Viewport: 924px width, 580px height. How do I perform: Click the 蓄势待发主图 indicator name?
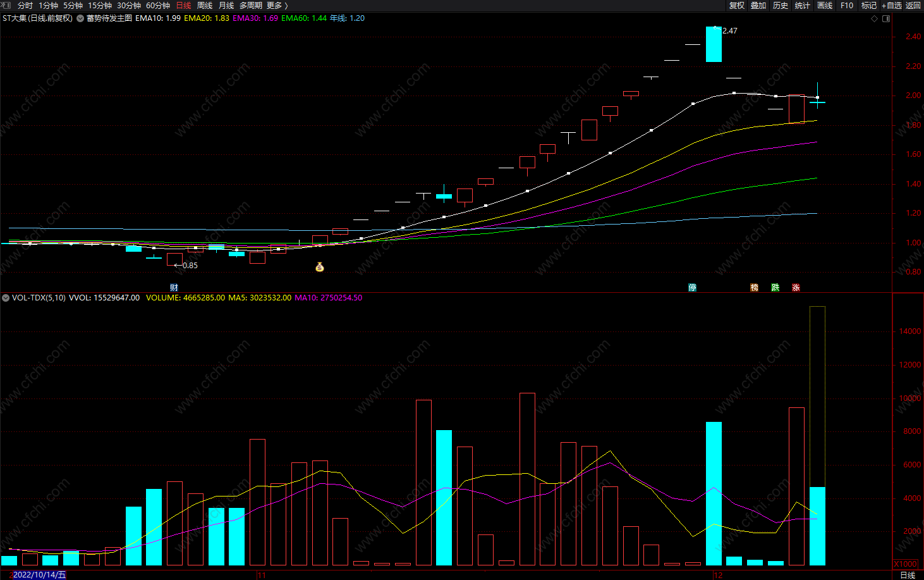click(x=109, y=18)
